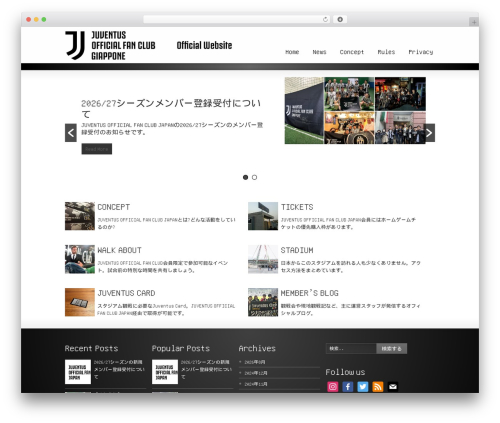Select the second slider pagination dot
Image resolution: width=500 pixels, height=423 pixels.
coord(254,177)
